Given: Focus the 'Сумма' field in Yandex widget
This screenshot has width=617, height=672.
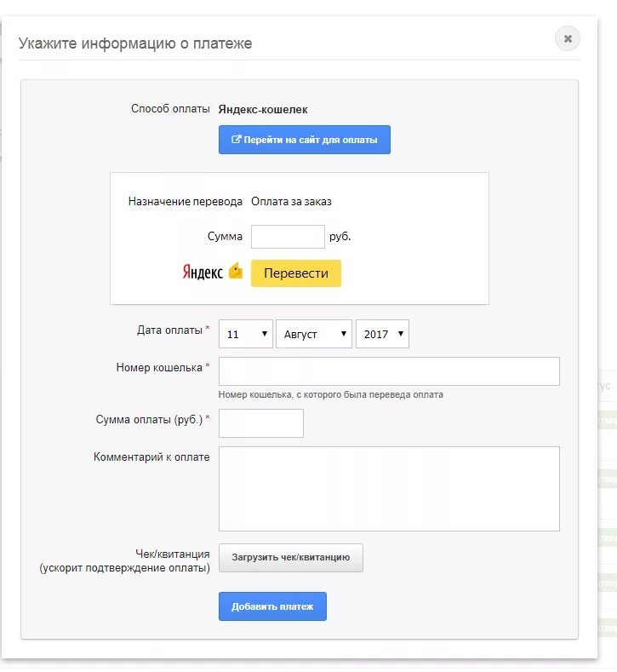Looking at the screenshot, I should point(288,237).
